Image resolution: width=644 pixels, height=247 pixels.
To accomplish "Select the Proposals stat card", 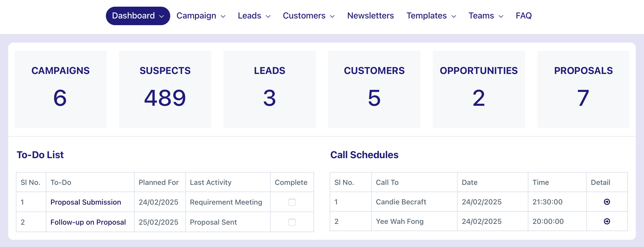I will coord(583,89).
